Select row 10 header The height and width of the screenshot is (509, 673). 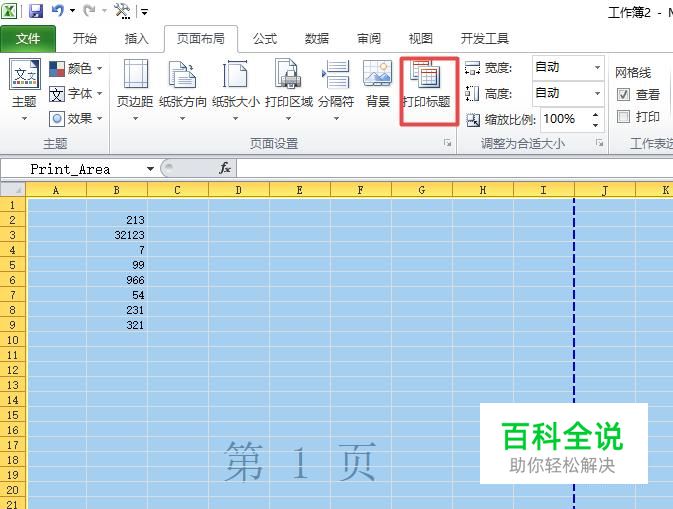[x=12, y=340]
